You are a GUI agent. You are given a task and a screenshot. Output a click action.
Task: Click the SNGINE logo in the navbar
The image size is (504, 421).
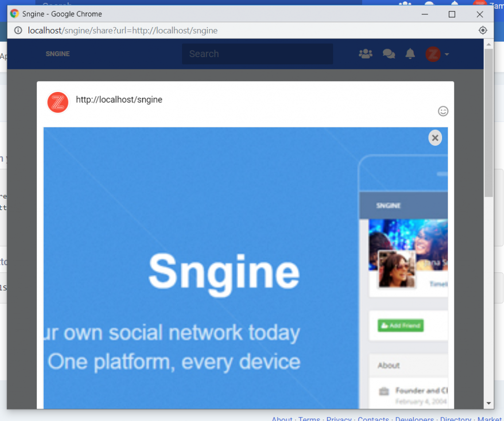[x=58, y=54]
